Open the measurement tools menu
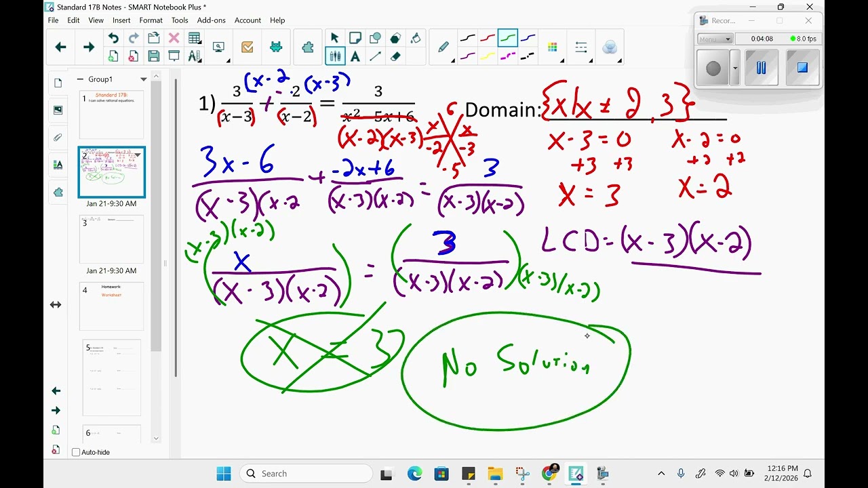This screenshot has width=868, height=488. [x=195, y=56]
